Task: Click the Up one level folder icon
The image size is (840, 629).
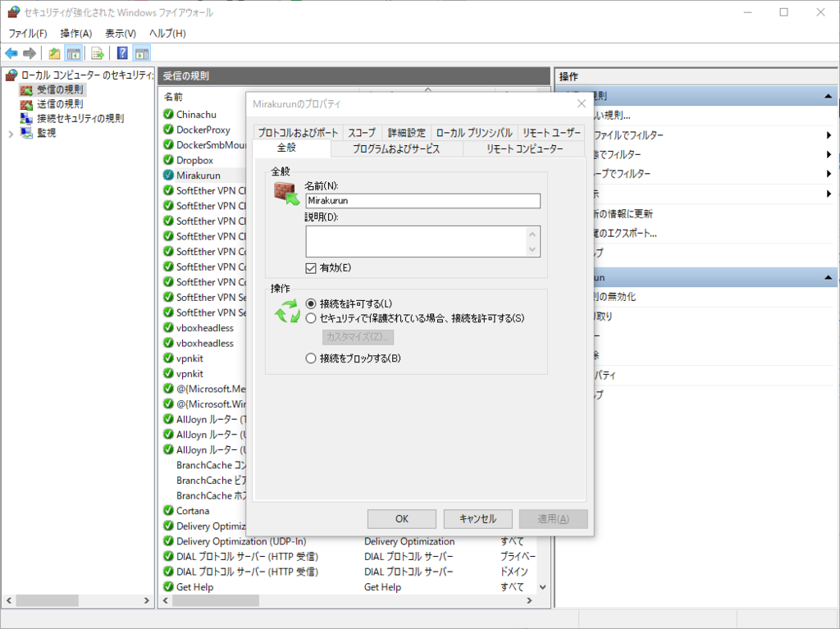Action: click(54, 53)
